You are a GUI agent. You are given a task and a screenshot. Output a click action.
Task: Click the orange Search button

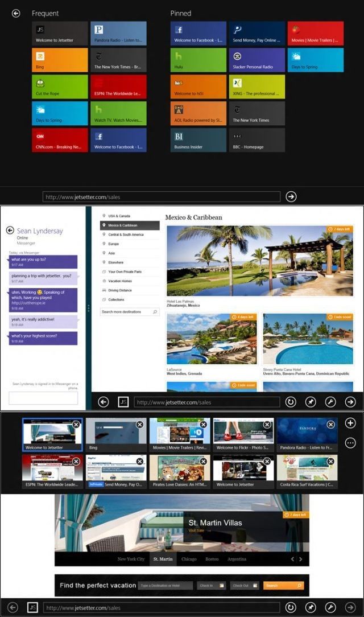[x=283, y=586]
